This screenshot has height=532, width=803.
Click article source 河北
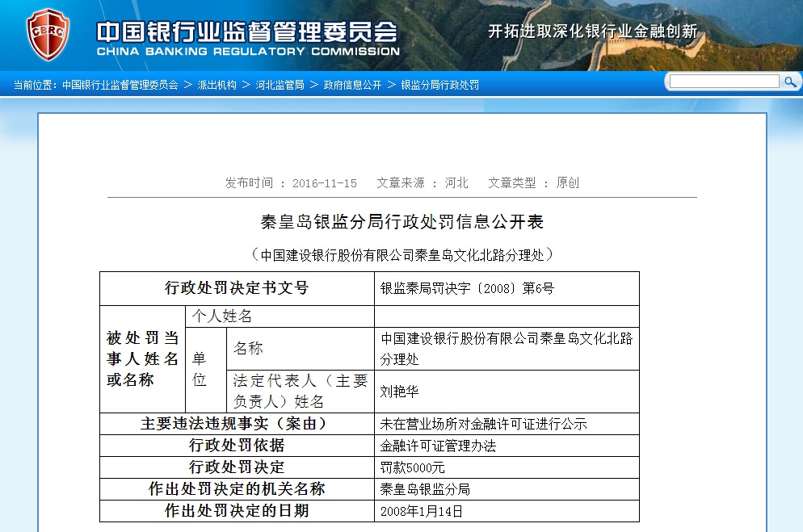click(456, 182)
